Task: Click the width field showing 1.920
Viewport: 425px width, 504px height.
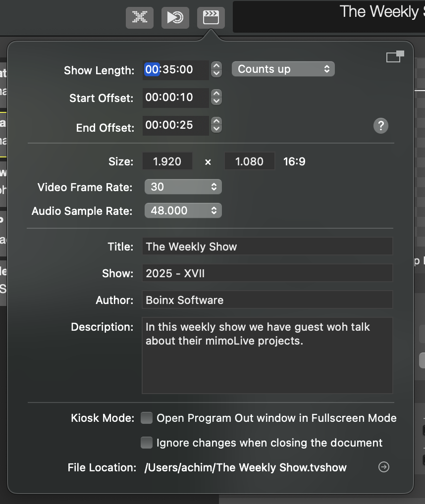Action: tap(167, 161)
